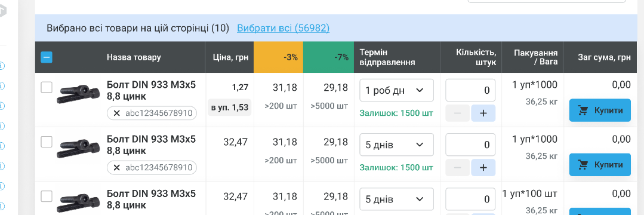Click quantity input field in third row
This screenshot has width=644, height=215.
tap(470, 199)
